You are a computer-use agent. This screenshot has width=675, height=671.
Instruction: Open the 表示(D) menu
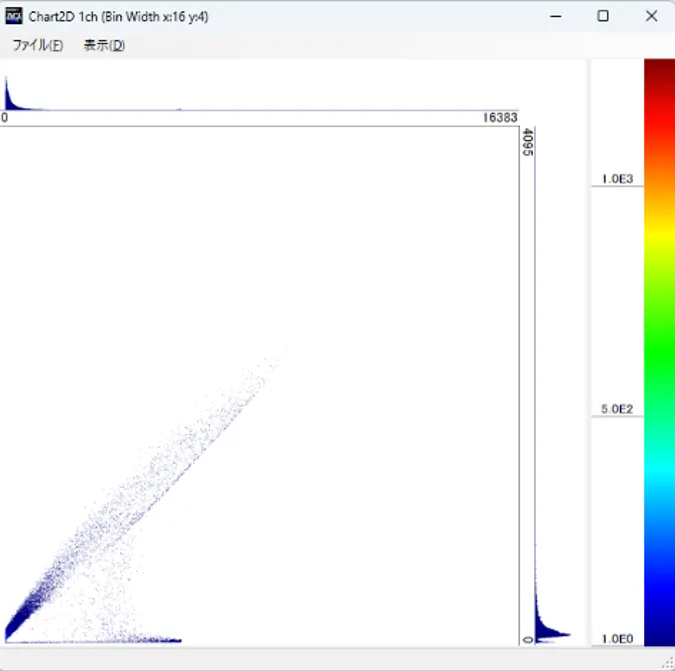(x=104, y=45)
